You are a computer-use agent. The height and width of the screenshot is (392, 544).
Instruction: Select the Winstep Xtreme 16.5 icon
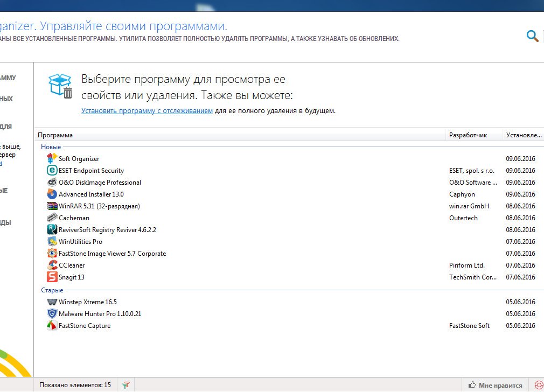(x=52, y=302)
